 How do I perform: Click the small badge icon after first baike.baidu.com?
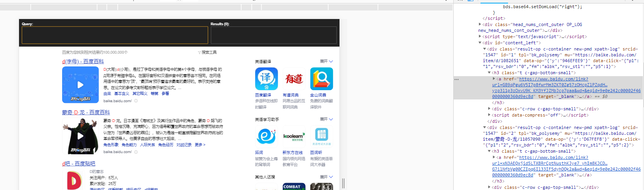pos(136,101)
